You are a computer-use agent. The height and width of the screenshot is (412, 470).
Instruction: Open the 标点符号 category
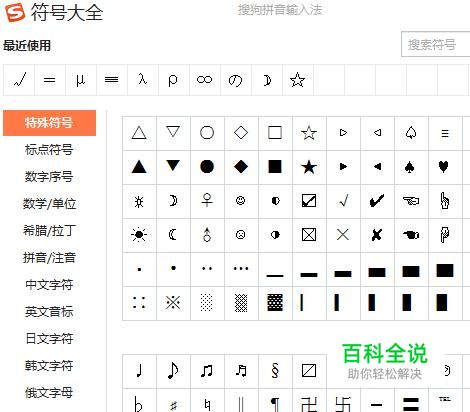49,150
